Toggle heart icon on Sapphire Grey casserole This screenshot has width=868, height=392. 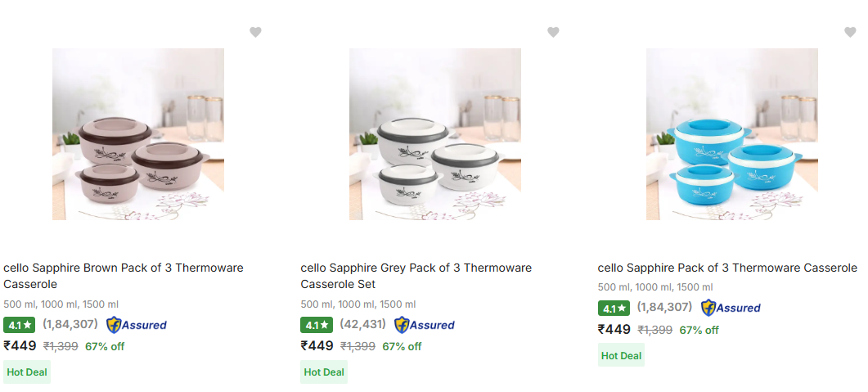[x=553, y=32]
